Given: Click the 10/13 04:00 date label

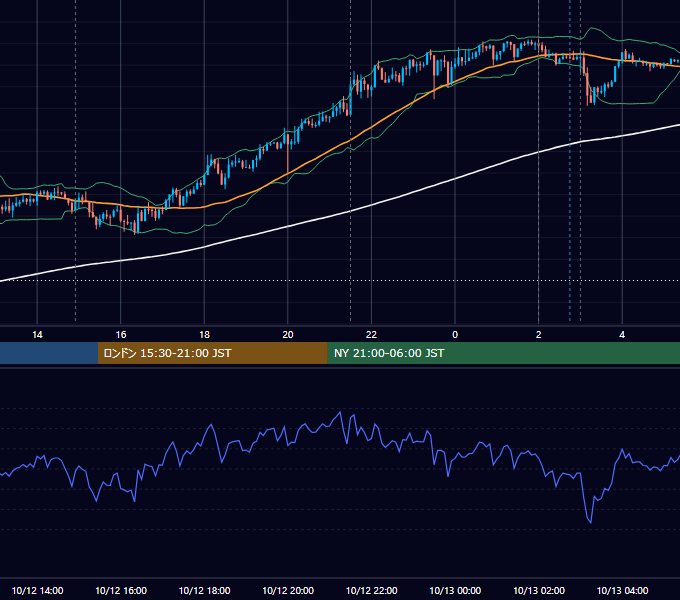Looking at the screenshot, I should click(x=622, y=590).
